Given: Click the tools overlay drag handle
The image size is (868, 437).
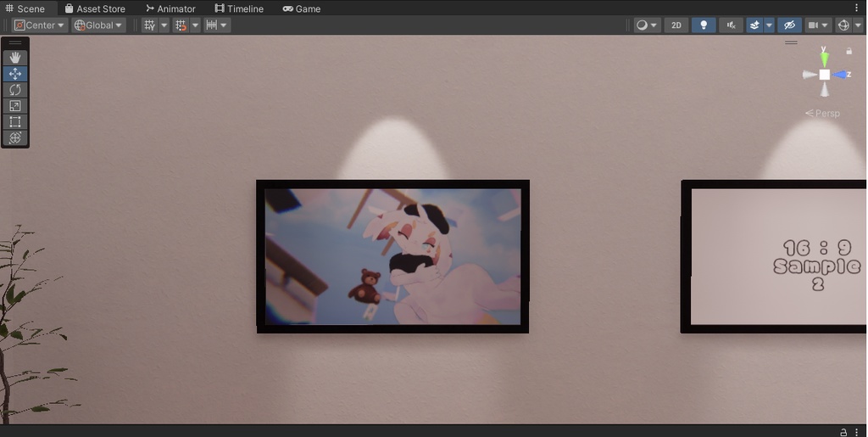Looking at the screenshot, I should (15, 42).
